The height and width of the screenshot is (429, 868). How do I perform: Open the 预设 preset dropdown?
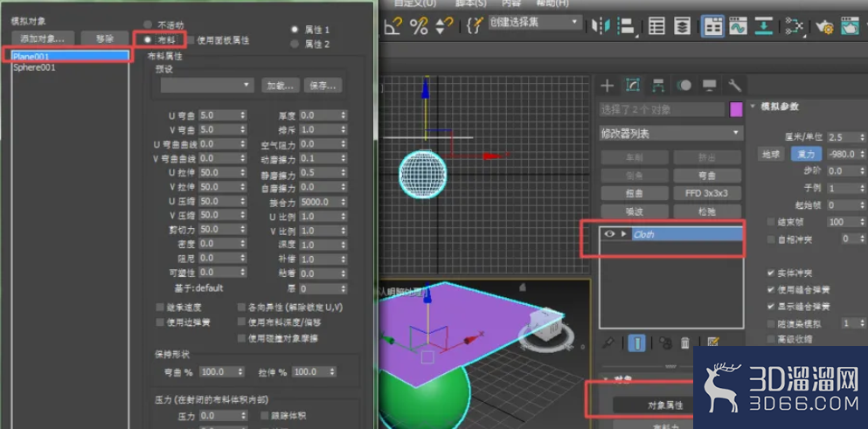tap(207, 86)
